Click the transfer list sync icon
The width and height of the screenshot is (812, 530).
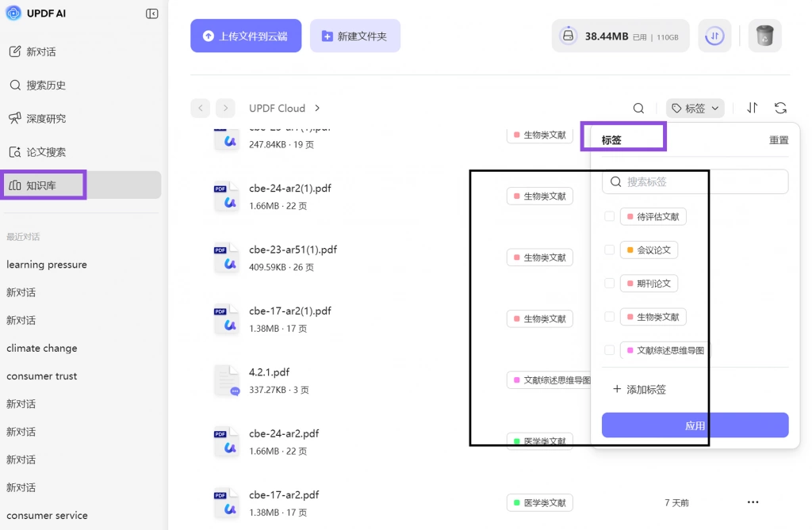pos(714,36)
